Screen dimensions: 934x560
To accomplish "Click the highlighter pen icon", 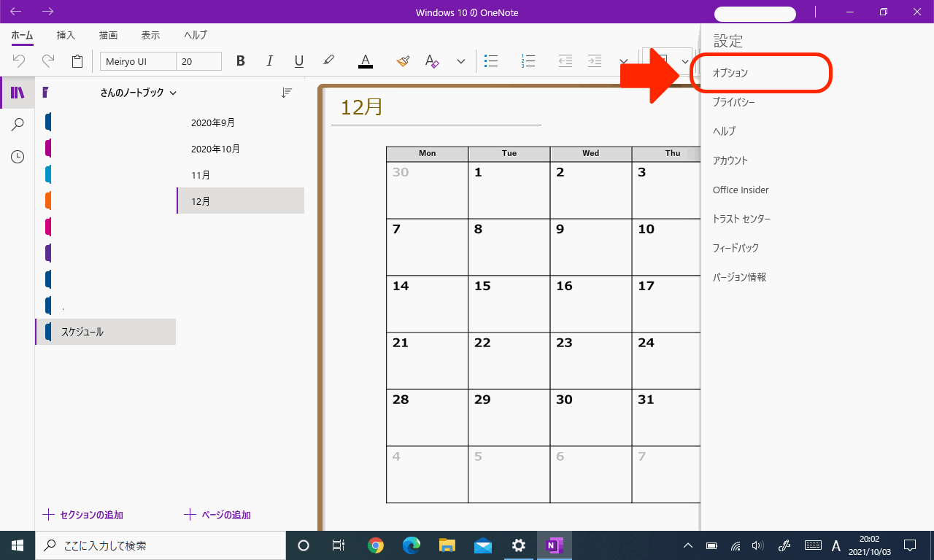I will pos(328,61).
